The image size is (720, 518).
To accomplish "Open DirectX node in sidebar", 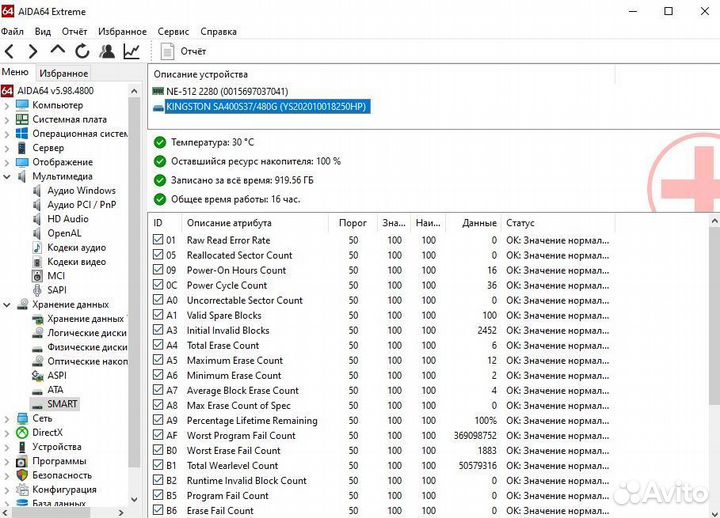I will pos(48,432).
